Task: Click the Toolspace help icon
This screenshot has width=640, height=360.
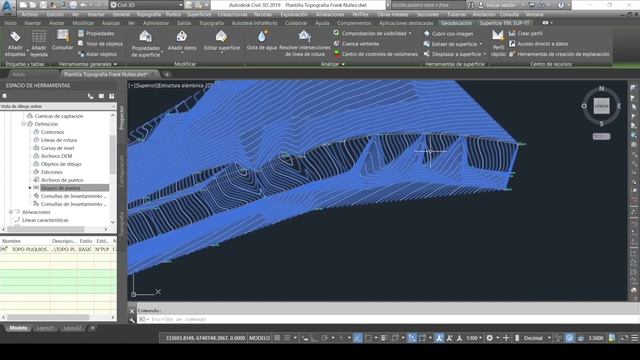Action: (x=111, y=96)
